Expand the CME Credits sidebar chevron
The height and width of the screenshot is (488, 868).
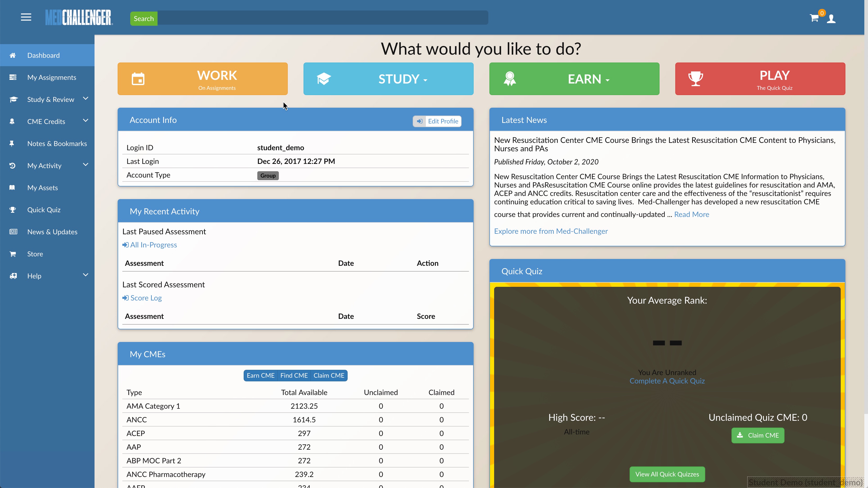86,120
